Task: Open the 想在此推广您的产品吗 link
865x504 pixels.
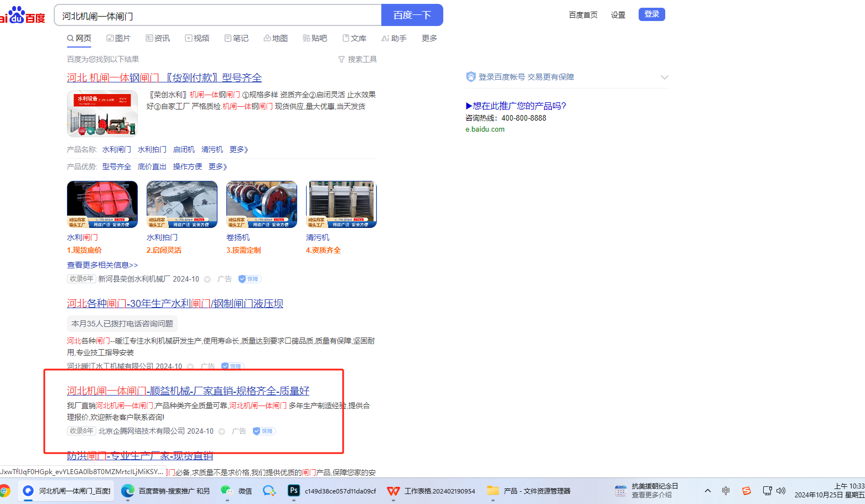Action: coord(516,106)
